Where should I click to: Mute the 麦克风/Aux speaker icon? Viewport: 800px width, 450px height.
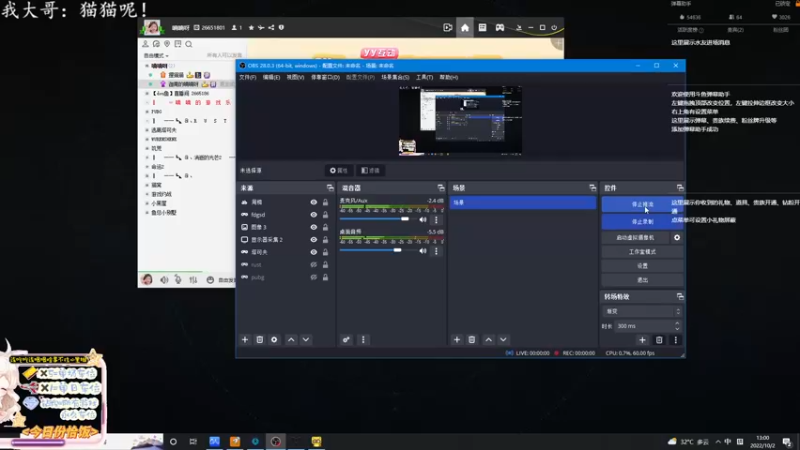(423, 220)
